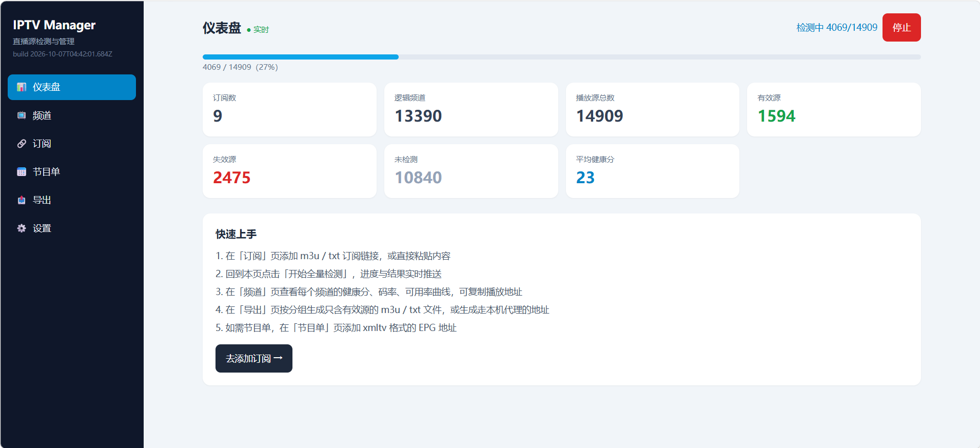Click step 3 about the 频道 page
Viewport: 980px width, 448px height.
click(x=369, y=292)
